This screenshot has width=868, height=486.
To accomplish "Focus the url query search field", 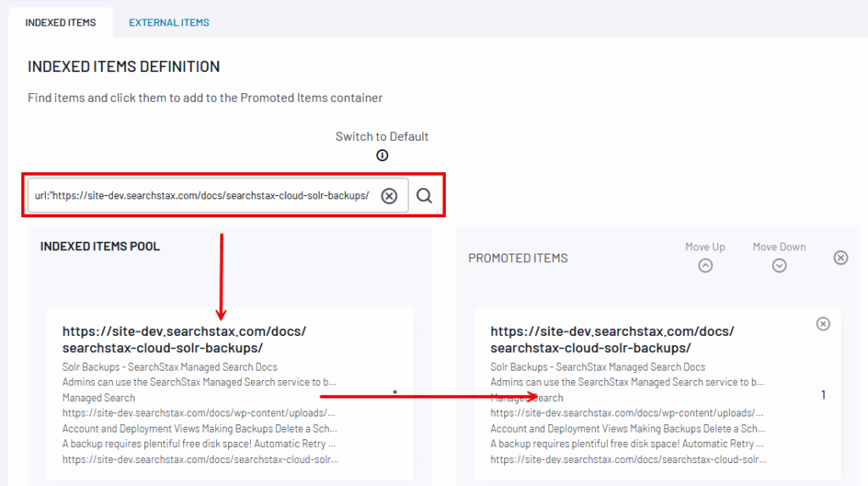I will tap(202, 196).
